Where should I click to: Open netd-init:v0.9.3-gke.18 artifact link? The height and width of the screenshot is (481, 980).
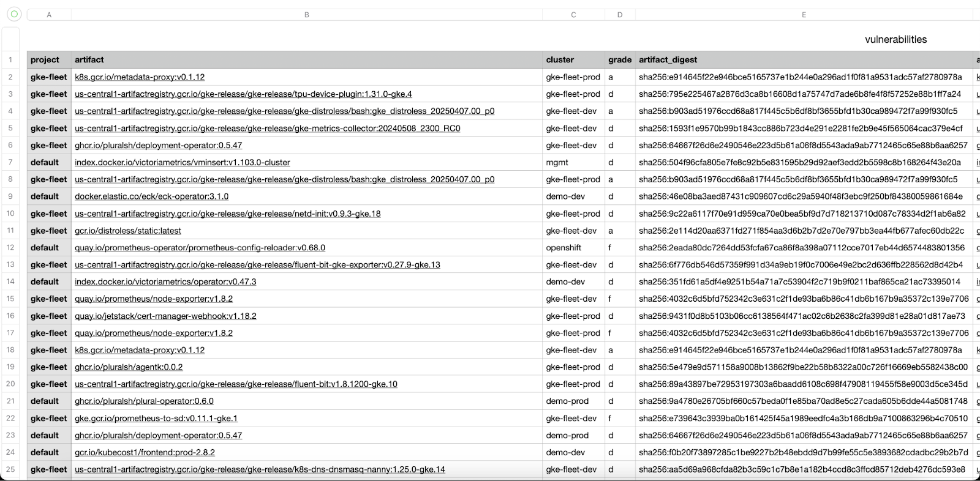pyautogui.click(x=228, y=214)
